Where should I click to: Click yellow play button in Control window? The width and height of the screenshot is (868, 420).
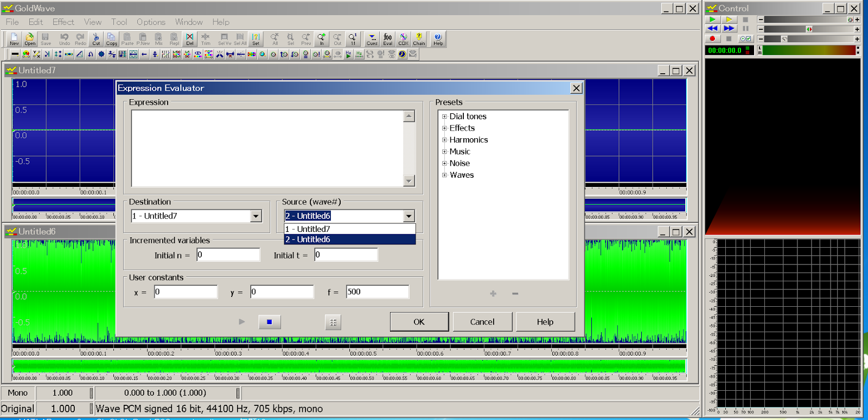pos(729,20)
